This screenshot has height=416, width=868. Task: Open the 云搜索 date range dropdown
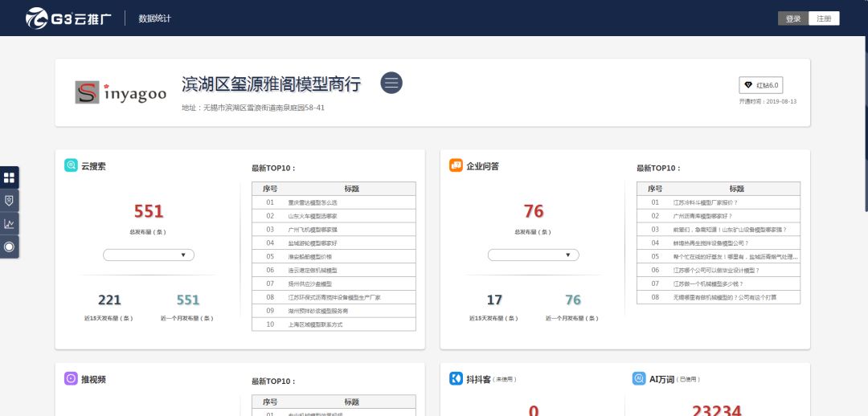(x=149, y=255)
